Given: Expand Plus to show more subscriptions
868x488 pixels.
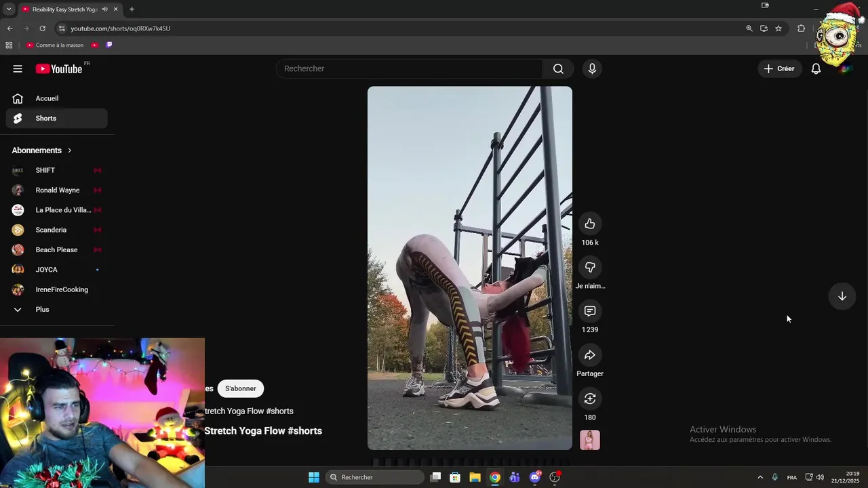Looking at the screenshot, I should (x=57, y=309).
